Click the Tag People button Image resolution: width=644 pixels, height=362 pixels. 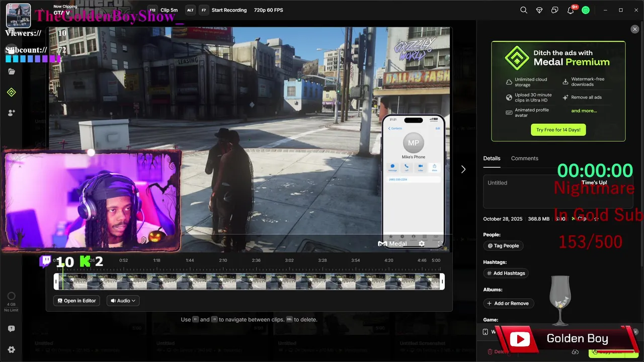[503, 246]
